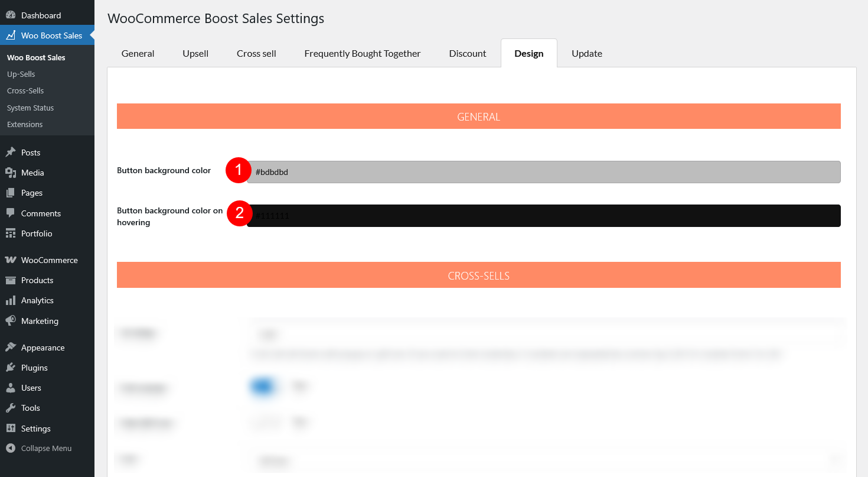The image size is (868, 477).
Task: Click 'Button background color on hovering' label
Action: click(x=170, y=216)
